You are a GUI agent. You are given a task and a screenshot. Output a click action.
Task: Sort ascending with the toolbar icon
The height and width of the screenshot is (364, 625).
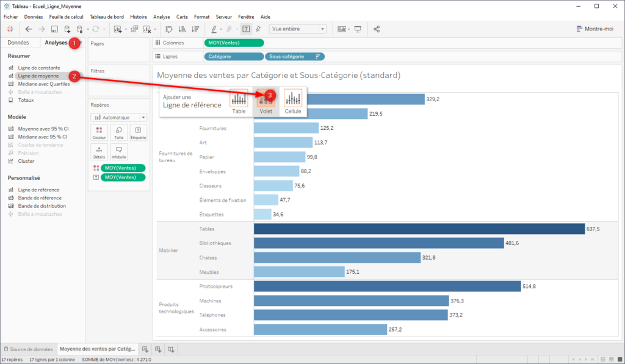pos(182,29)
